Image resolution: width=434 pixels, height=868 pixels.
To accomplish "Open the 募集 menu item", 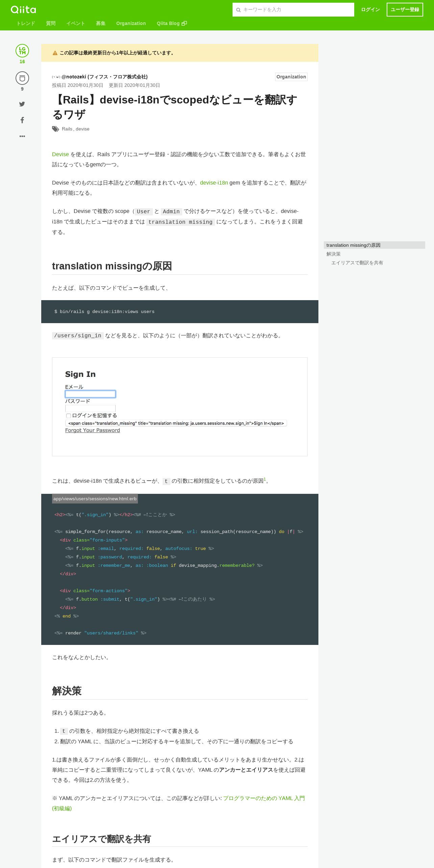I will [101, 23].
